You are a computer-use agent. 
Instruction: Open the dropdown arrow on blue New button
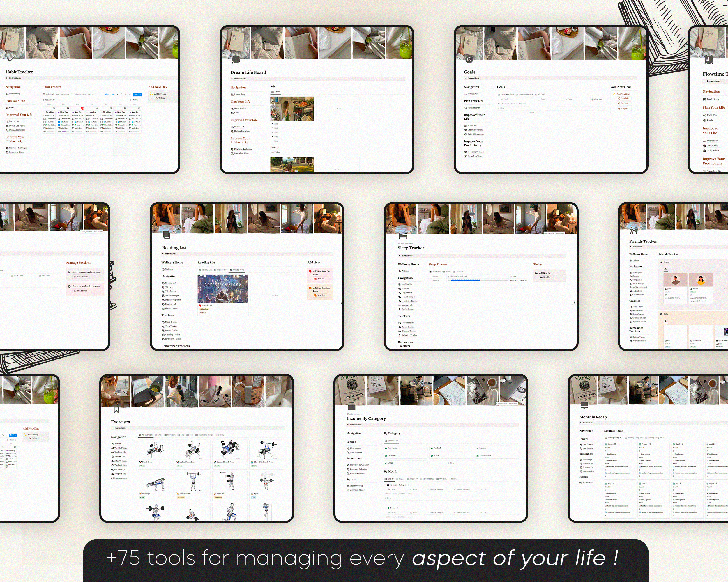point(140,95)
